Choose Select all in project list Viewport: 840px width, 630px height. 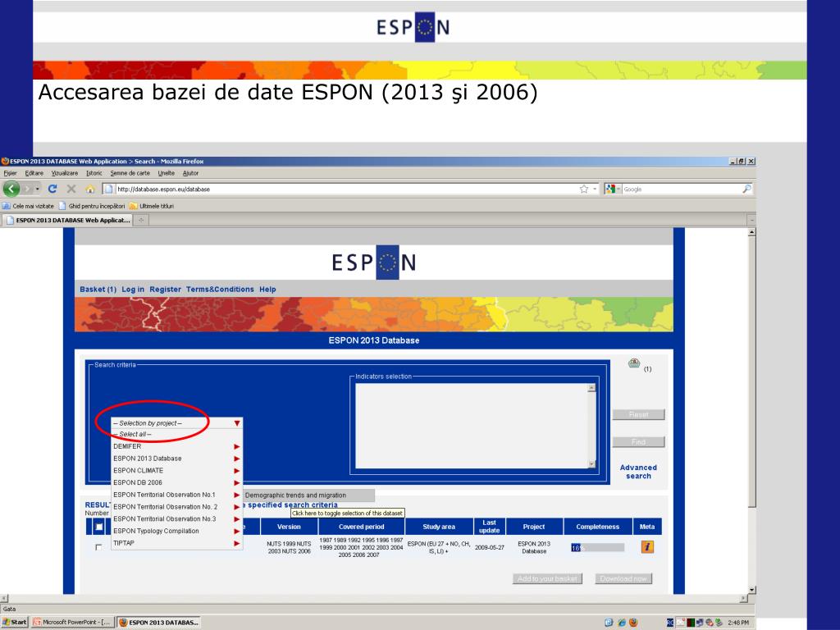point(177,434)
